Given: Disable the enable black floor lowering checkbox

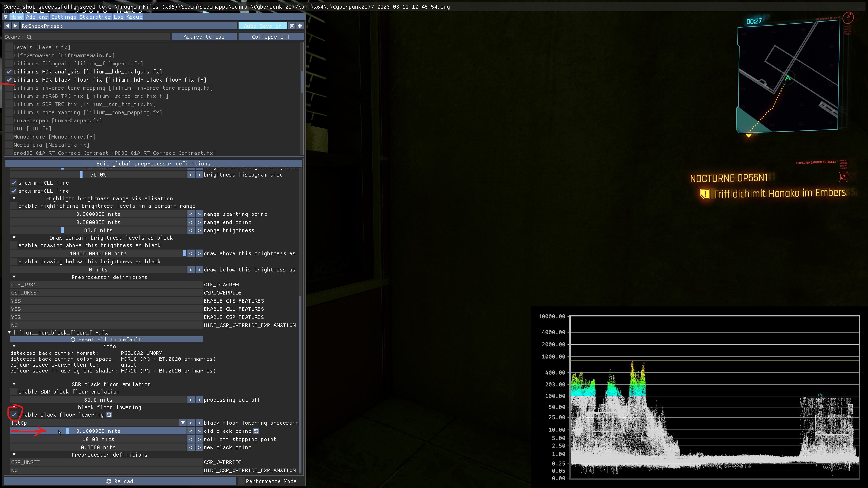Looking at the screenshot, I should 14,415.
